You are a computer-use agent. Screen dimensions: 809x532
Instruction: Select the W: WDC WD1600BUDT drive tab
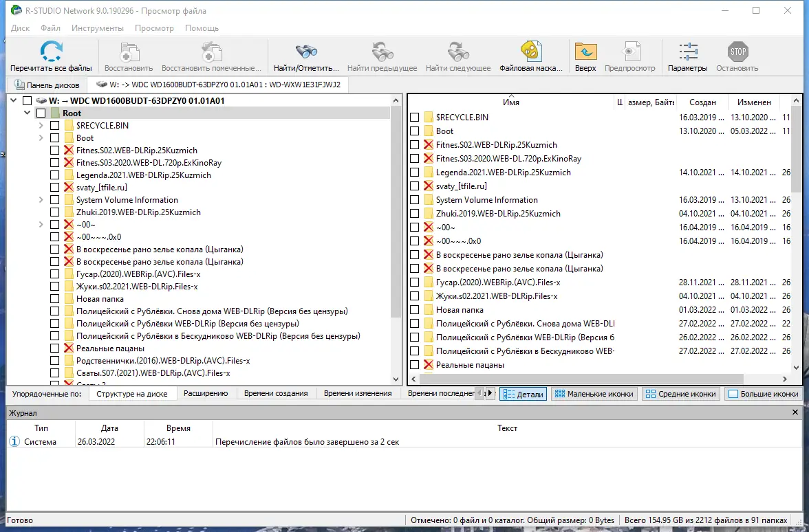pos(218,85)
